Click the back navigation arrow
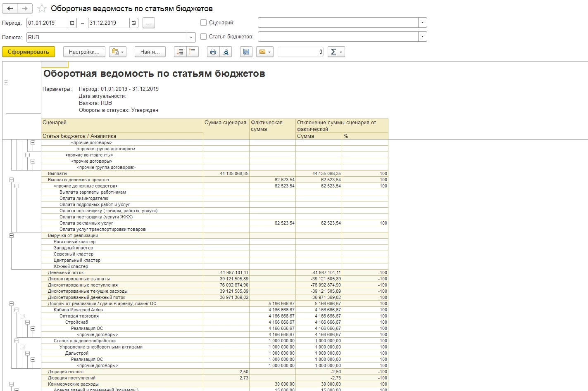588x391 pixels. [10, 8]
